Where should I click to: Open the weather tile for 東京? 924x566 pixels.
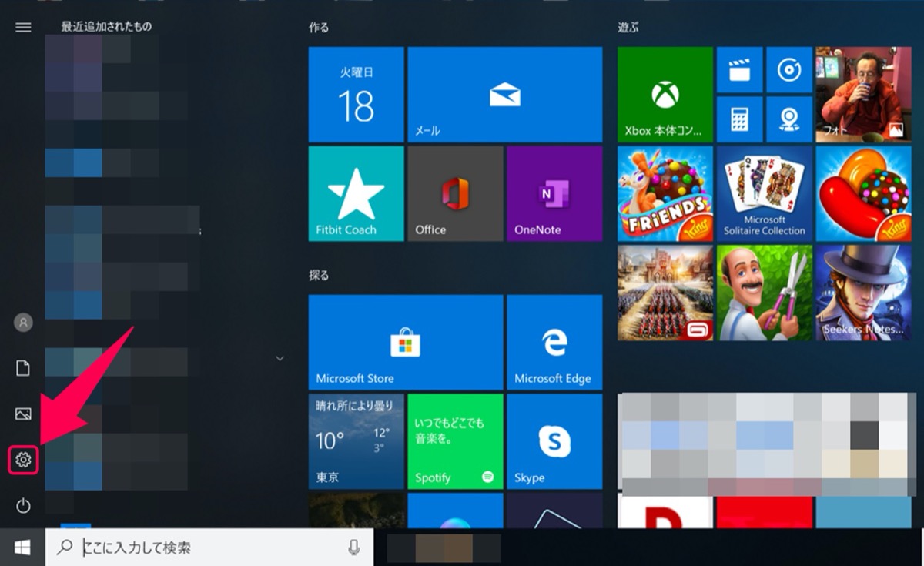[x=357, y=441]
